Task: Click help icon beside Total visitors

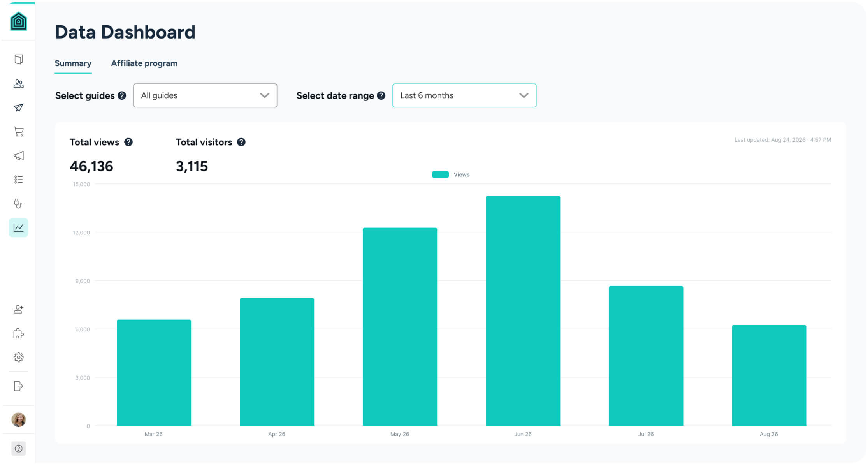Action: 241,142
